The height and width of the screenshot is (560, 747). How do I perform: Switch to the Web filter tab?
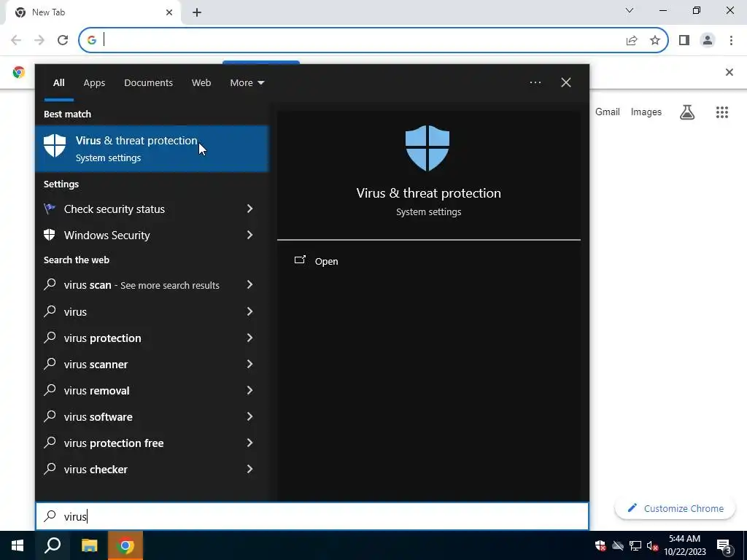tap(201, 83)
